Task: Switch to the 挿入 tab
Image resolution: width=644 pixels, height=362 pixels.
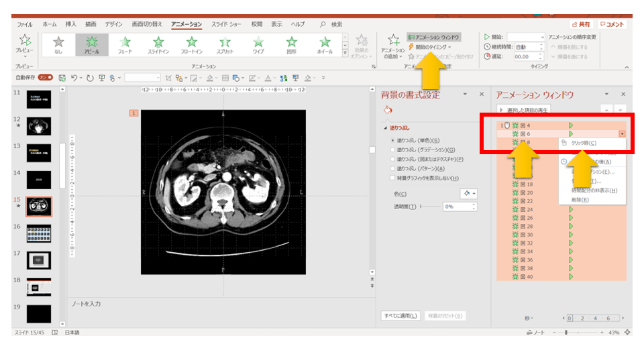Action: pos(70,24)
